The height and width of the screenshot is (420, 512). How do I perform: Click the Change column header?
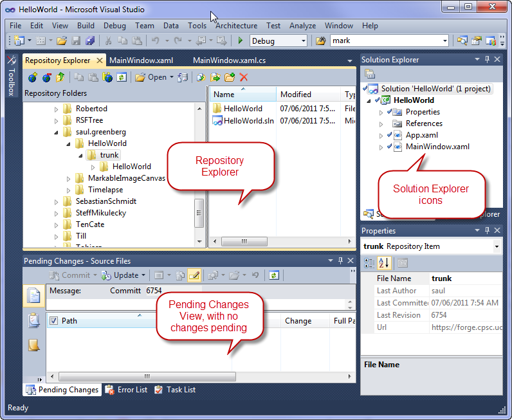pyautogui.click(x=305, y=321)
